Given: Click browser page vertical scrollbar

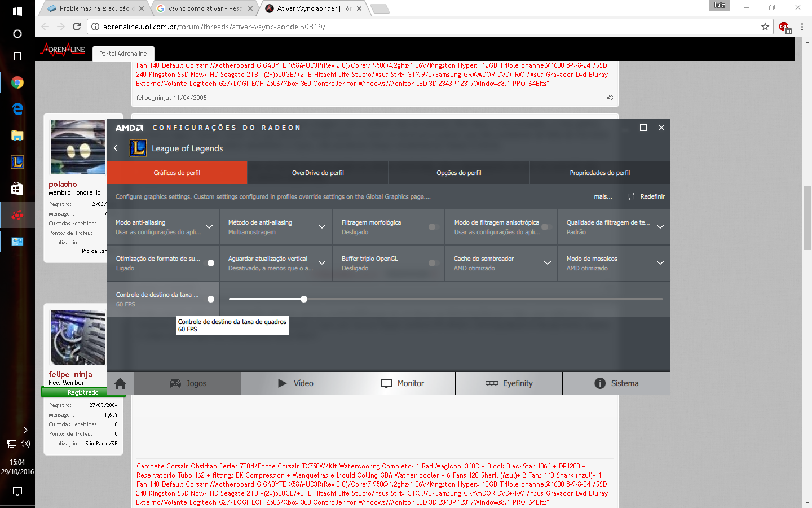Looking at the screenshot, I should (807, 217).
